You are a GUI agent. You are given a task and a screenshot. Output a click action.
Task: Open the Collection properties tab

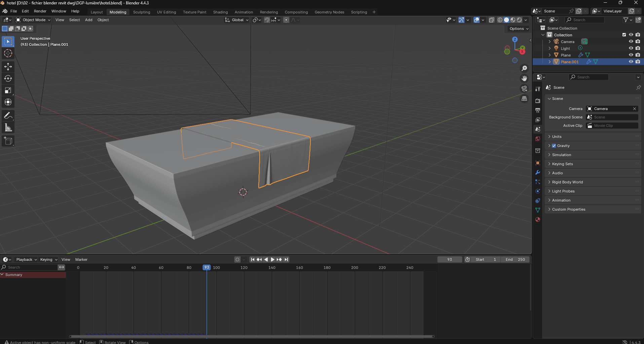pyautogui.click(x=538, y=151)
